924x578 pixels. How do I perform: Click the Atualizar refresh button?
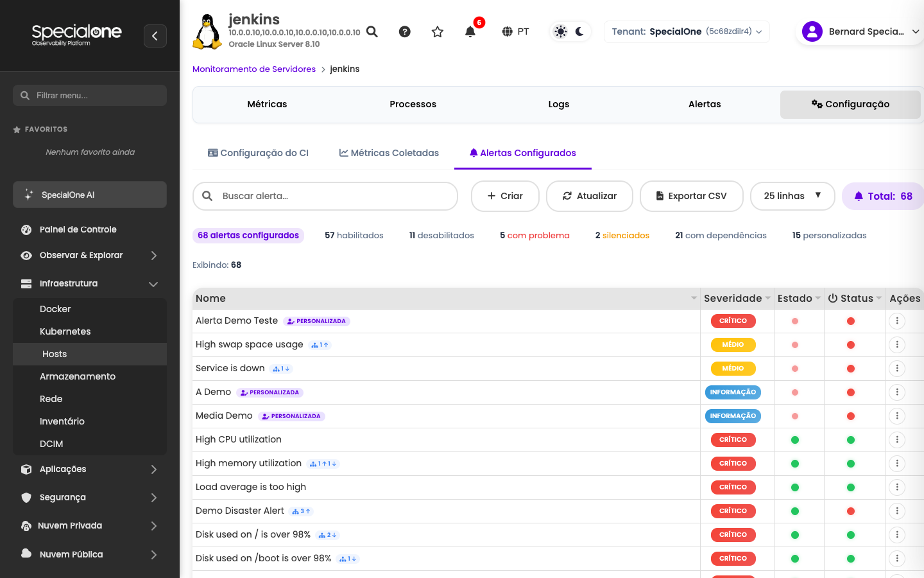click(590, 196)
